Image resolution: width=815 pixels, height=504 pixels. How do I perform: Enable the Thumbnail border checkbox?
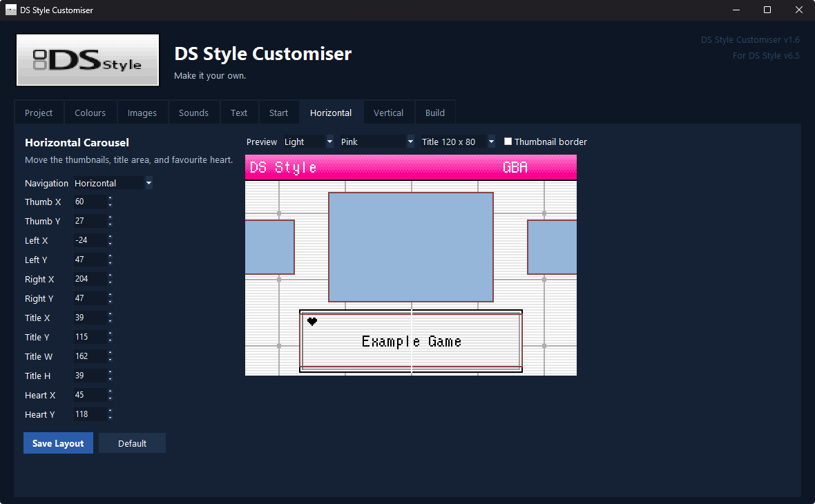point(508,142)
